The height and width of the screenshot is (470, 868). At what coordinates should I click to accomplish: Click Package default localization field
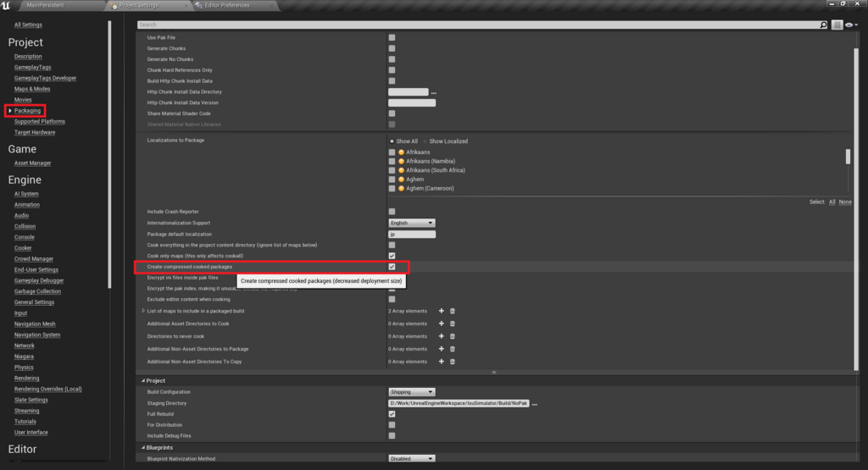(x=412, y=235)
